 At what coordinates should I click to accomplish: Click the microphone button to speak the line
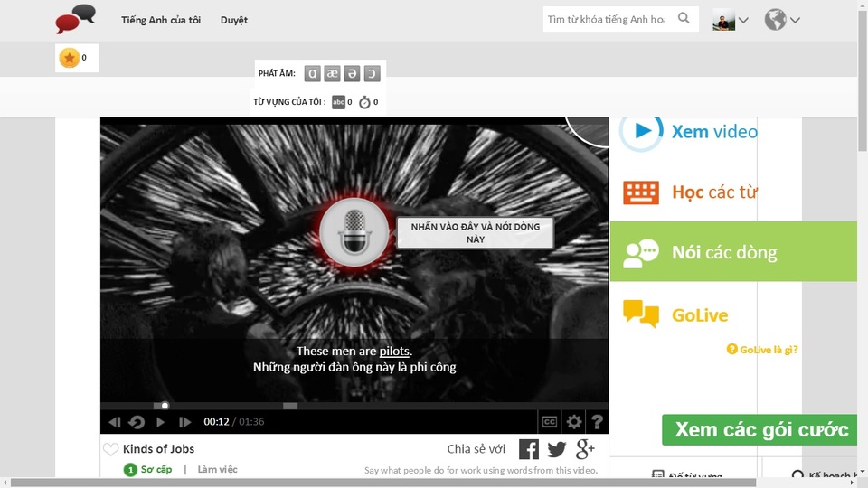coord(354,233)
